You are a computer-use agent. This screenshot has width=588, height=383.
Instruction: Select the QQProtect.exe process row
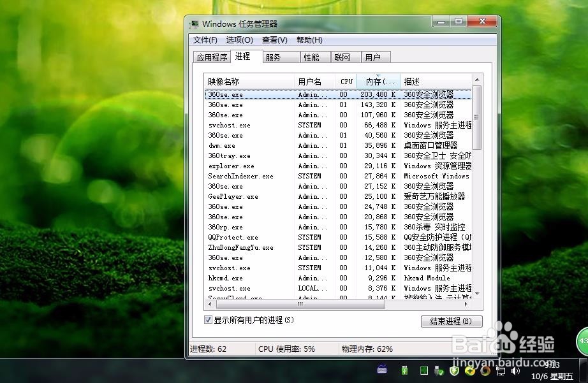click(x=338, y=237)
